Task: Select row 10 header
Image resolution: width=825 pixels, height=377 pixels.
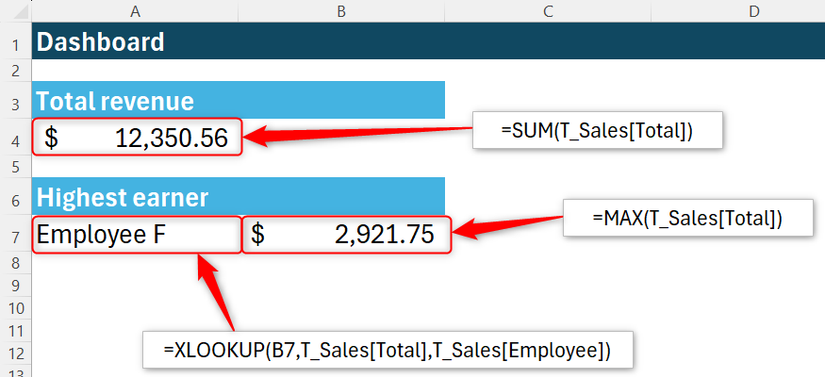Action: click(x=16, y=308)
